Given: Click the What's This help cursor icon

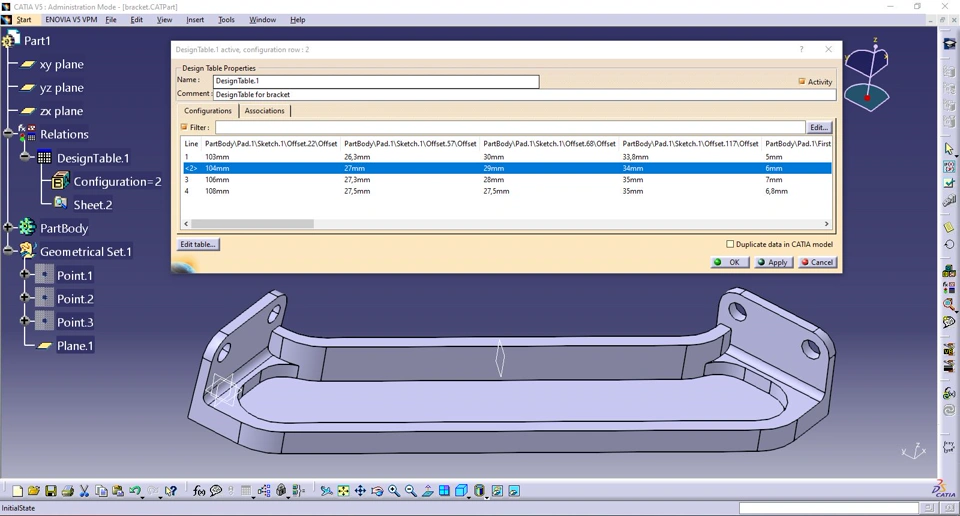Looking at the screenshot, I should [171, 491].
